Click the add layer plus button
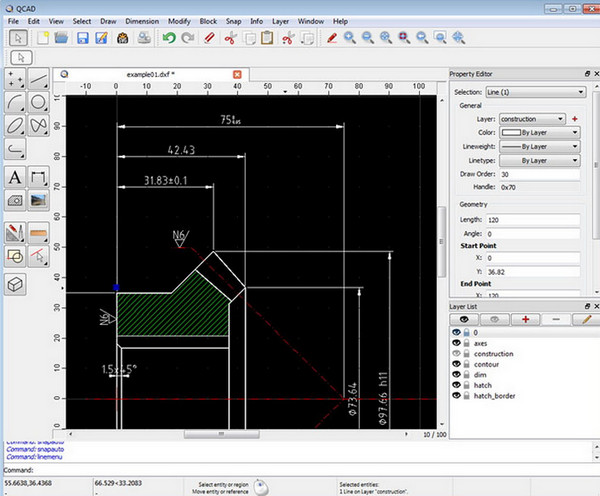The height and width of the screenshot is (496, 600). 526,318
